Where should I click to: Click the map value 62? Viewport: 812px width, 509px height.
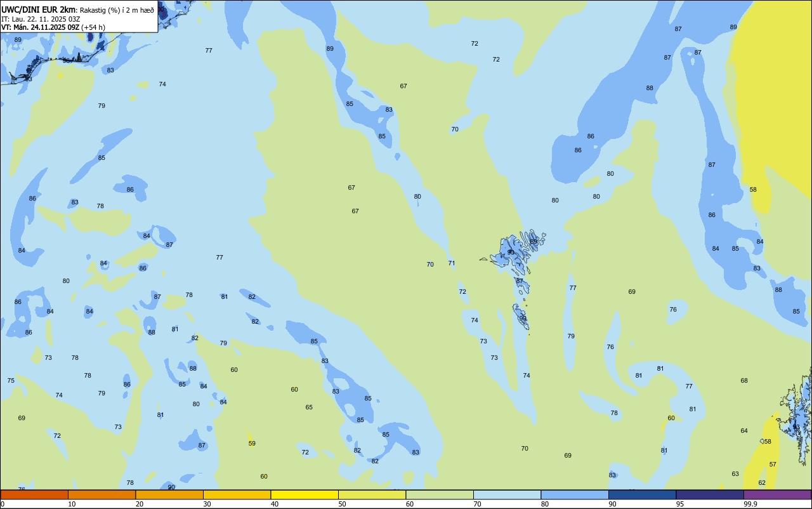click(762, 482)
